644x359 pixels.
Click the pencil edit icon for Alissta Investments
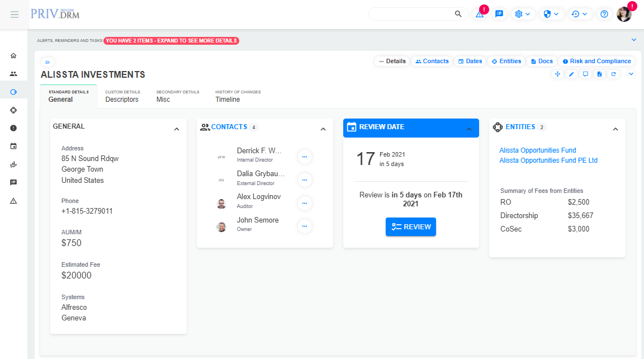[571, 74]
